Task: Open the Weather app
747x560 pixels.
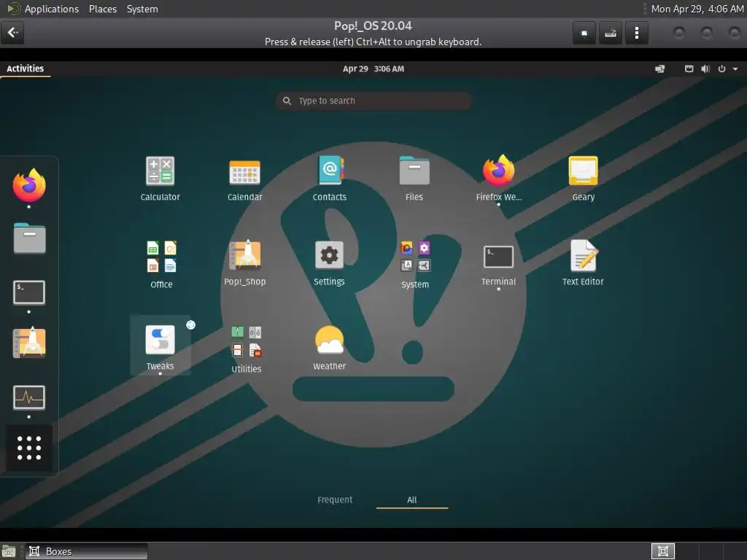Action: click(329, 348)
